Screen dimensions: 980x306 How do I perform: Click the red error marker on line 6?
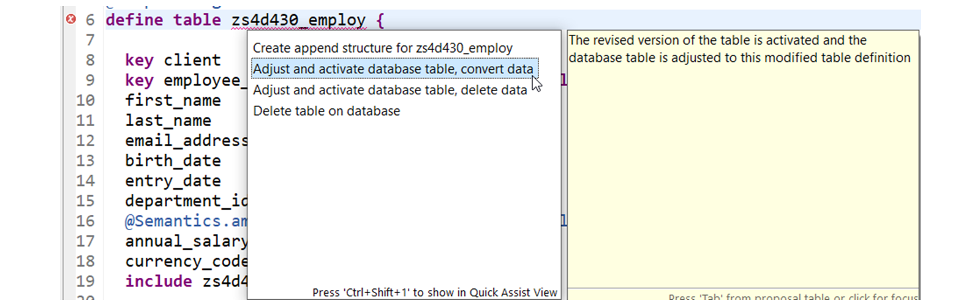70,20
